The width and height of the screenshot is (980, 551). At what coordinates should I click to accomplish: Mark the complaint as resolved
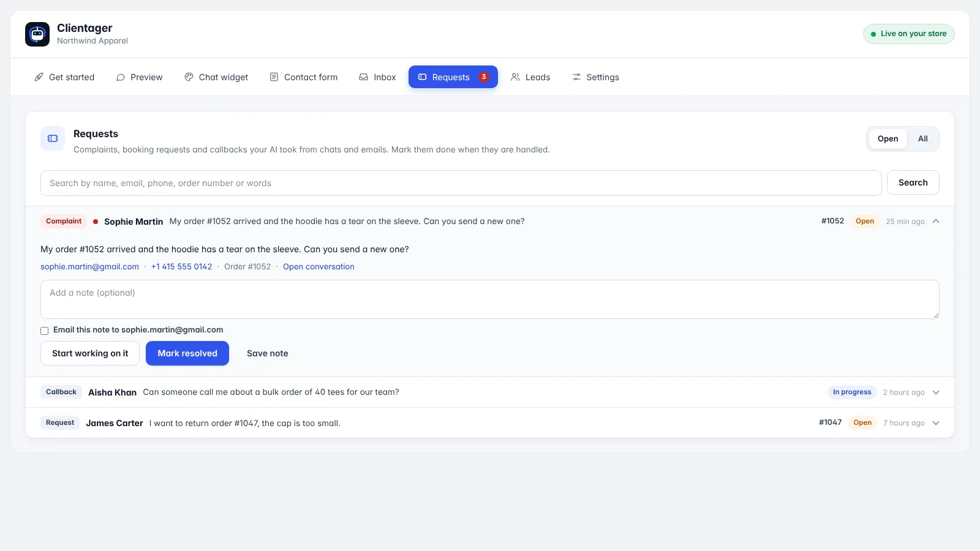[x=187, y=353]
